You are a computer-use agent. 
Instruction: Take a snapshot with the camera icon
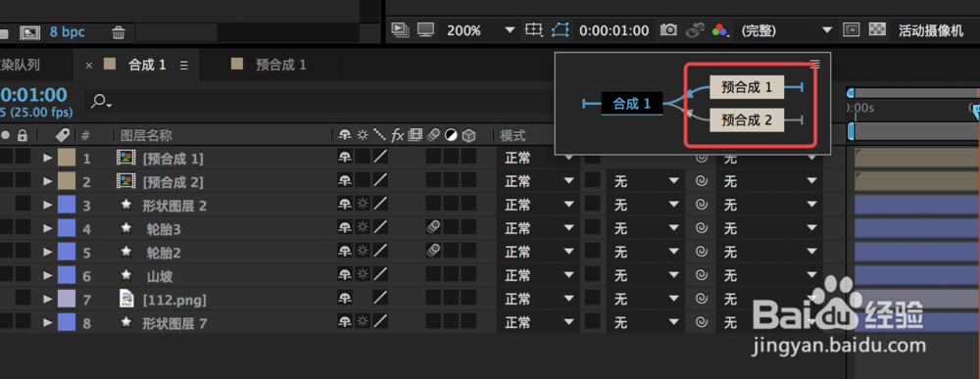pos(668,30)
